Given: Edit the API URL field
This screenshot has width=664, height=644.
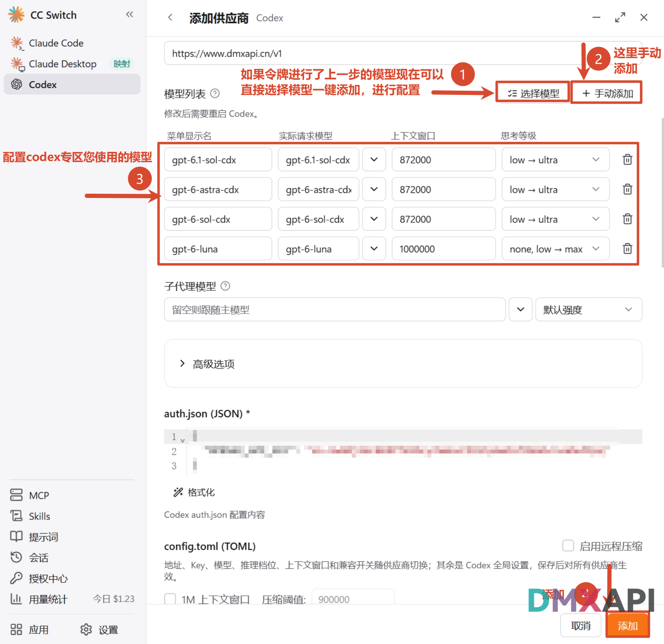Looking at the screenshot, I should [x=403, y=53].
